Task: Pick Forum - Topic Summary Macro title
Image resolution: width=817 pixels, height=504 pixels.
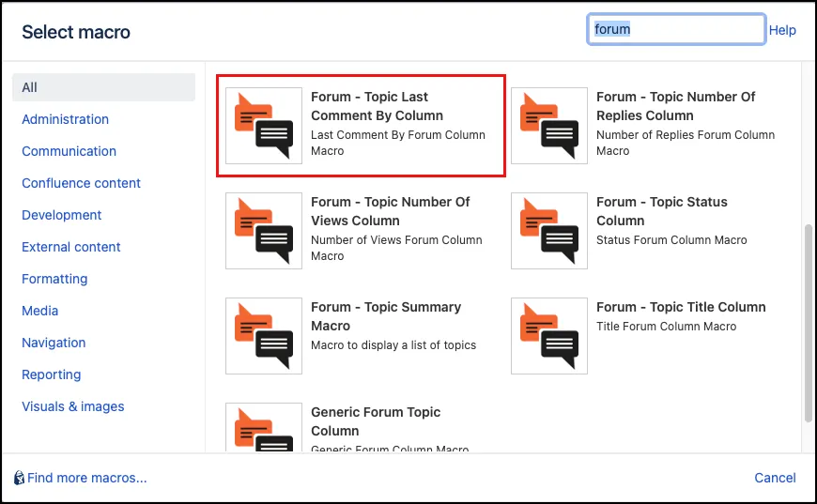Action: (386, 316)
